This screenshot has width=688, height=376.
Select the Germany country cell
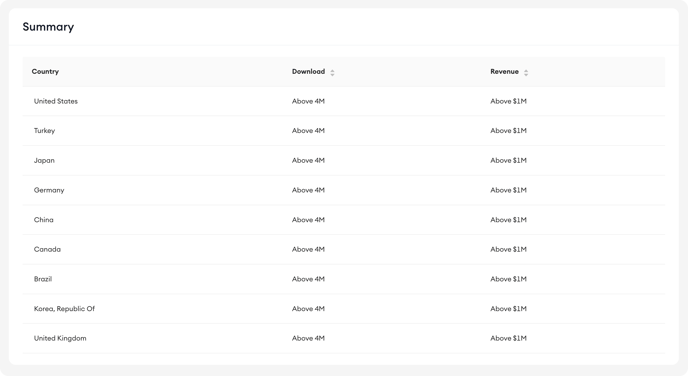[49, 190]
